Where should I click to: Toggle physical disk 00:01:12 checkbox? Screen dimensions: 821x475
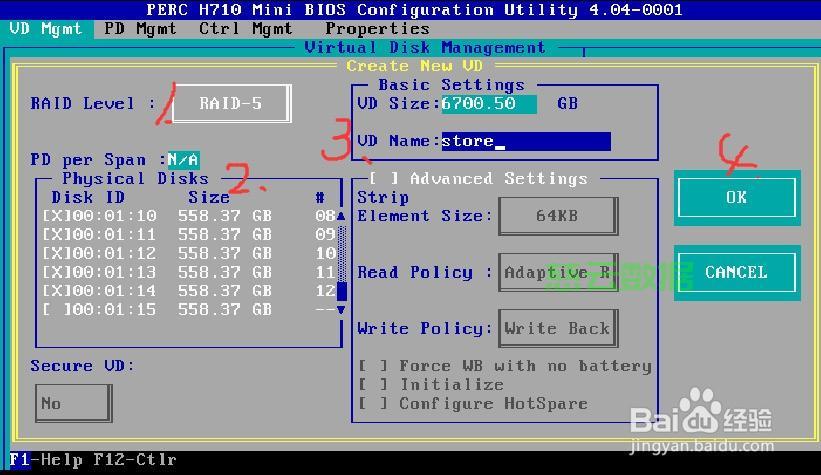tap(54, 254)
